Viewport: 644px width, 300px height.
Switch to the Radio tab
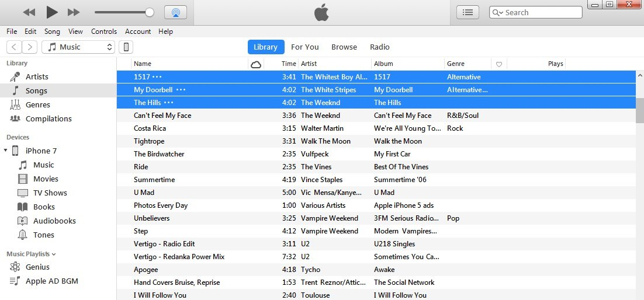point(379,47)
